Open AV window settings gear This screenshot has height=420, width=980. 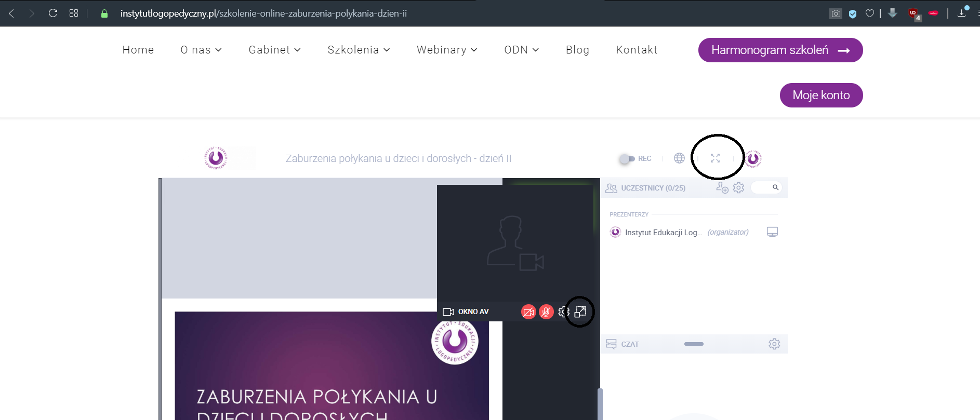563,311
